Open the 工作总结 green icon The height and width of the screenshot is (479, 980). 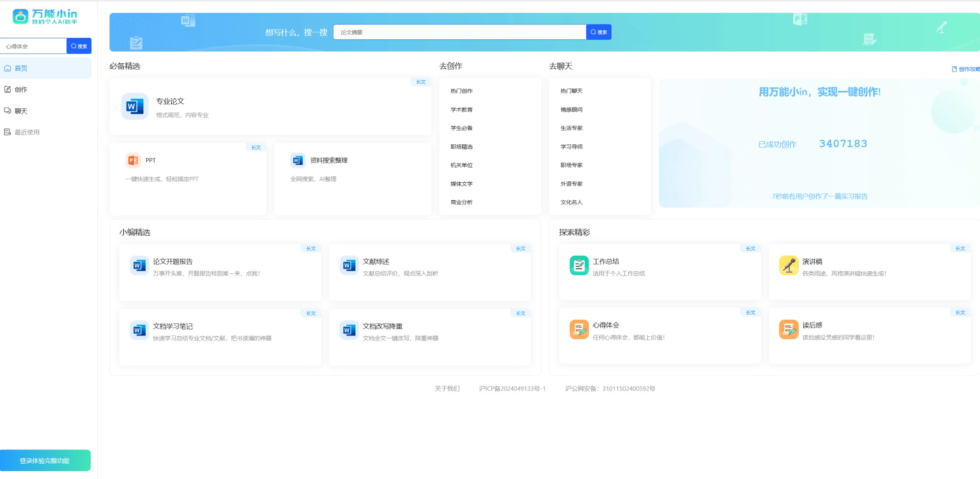pos(579,265)
